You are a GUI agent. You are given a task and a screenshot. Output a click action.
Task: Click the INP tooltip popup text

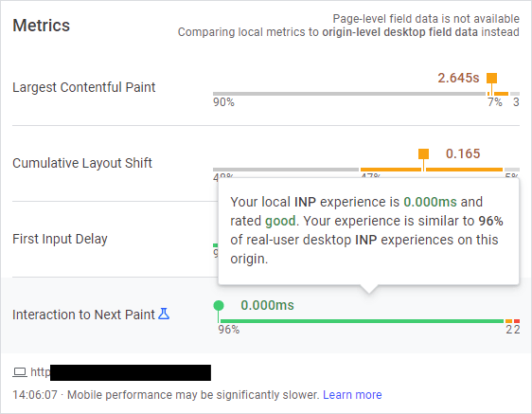click(x=368, y=230)
